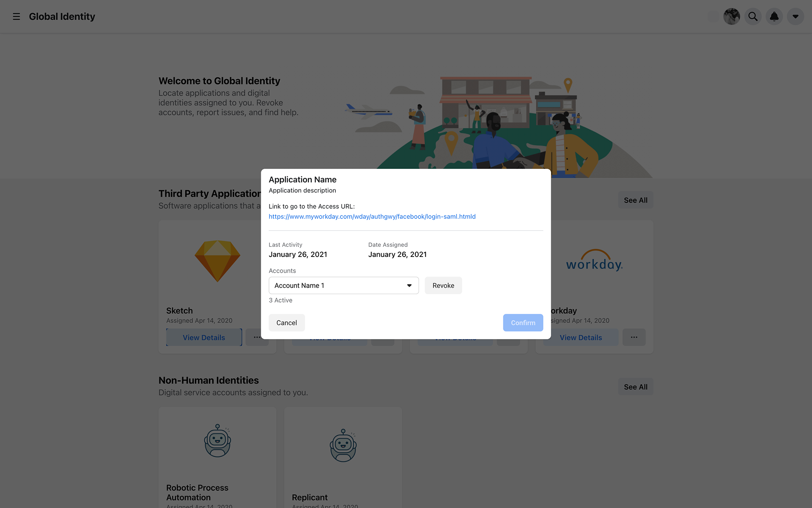Open the notifications bell
812x508 pixels.
[774, 17]
